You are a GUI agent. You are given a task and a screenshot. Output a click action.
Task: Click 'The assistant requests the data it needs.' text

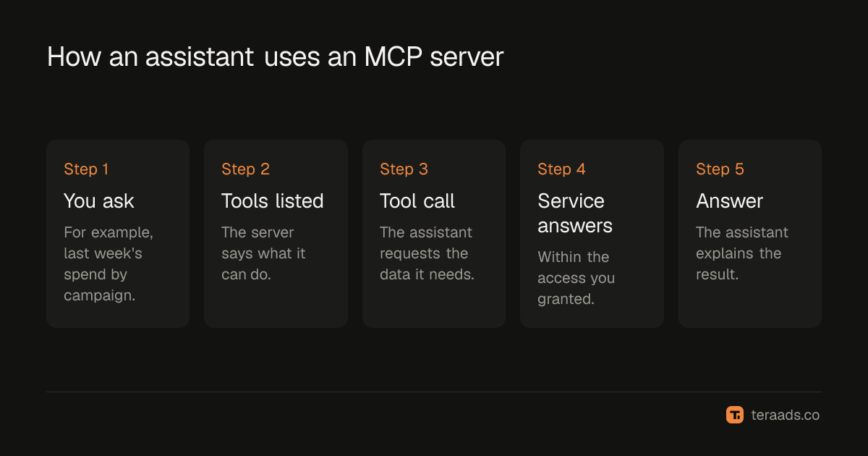coord(427,254)
